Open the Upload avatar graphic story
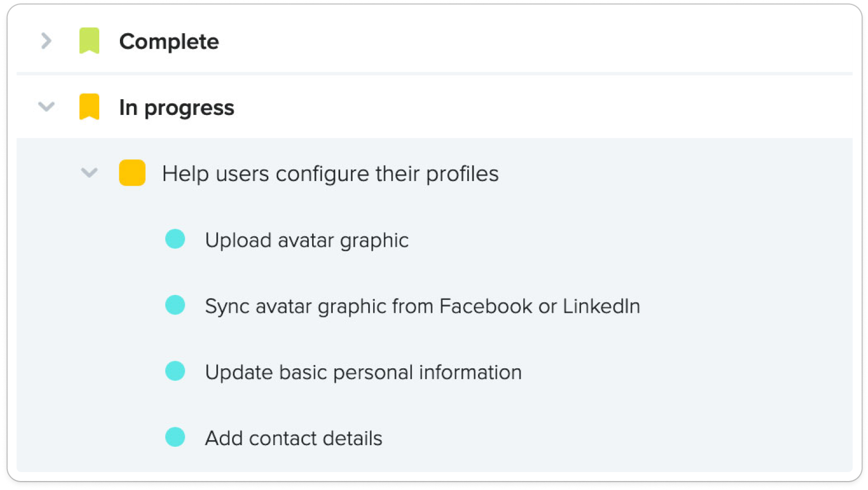Screen dimensions: 868x490 307,240
